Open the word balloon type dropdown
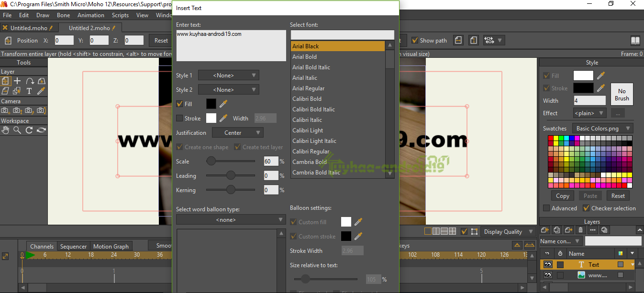The height and width of the screenshot is (293, 644). tap(231, 219)
